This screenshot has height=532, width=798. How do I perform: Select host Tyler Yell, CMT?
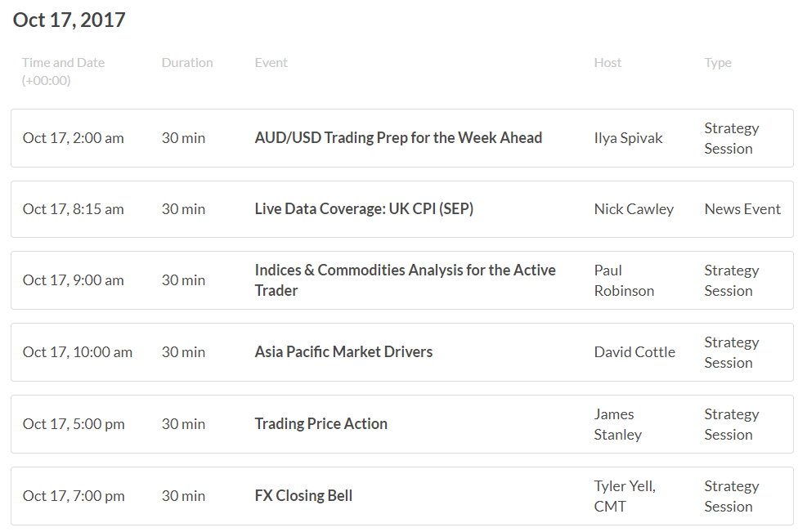pos(625,496)
